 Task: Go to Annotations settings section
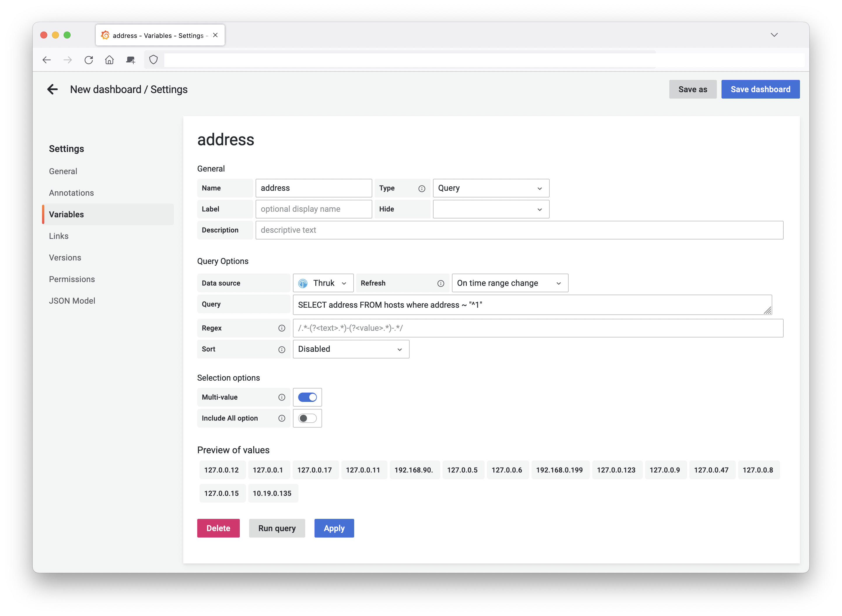click(x=71, y=193)
